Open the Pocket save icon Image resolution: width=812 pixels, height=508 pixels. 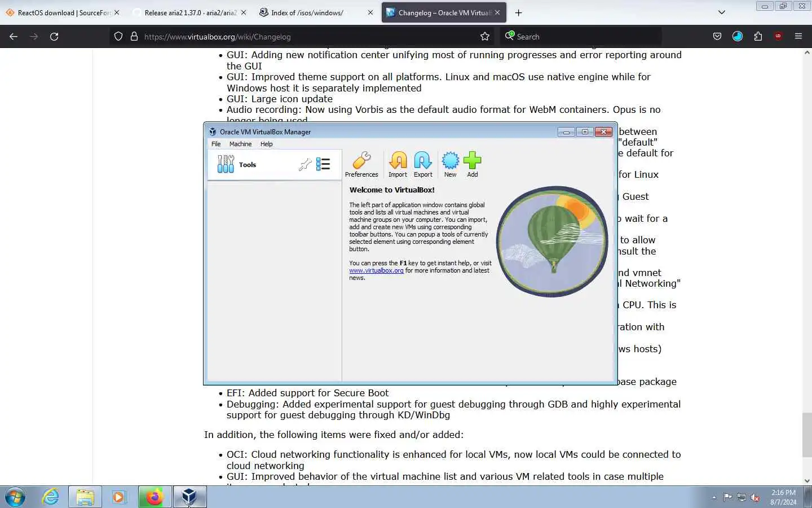coord(717,37)
